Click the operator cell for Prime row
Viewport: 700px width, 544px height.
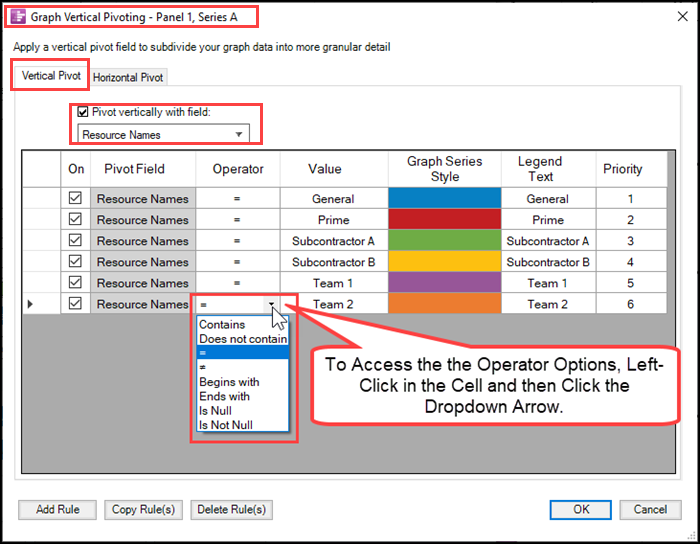[x=238, y=219]
